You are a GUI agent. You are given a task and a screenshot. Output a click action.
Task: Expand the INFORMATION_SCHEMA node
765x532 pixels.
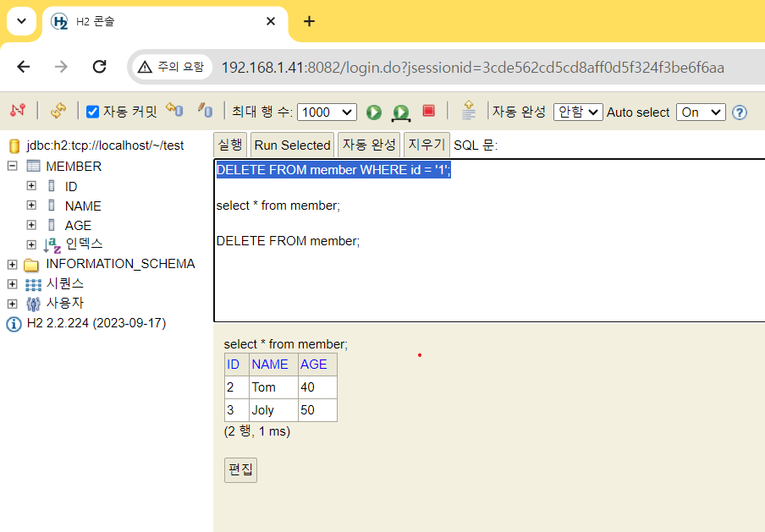click(12, 264)
